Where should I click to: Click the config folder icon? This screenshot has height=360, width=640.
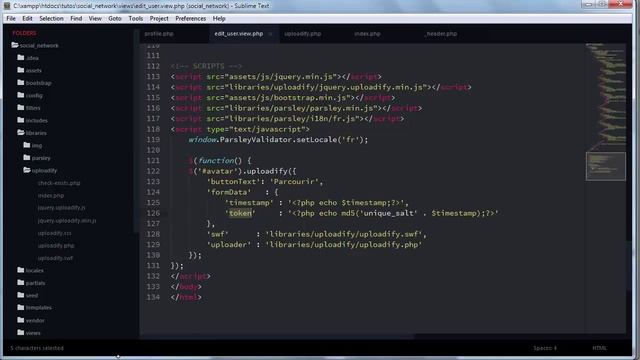click(21, 95)
